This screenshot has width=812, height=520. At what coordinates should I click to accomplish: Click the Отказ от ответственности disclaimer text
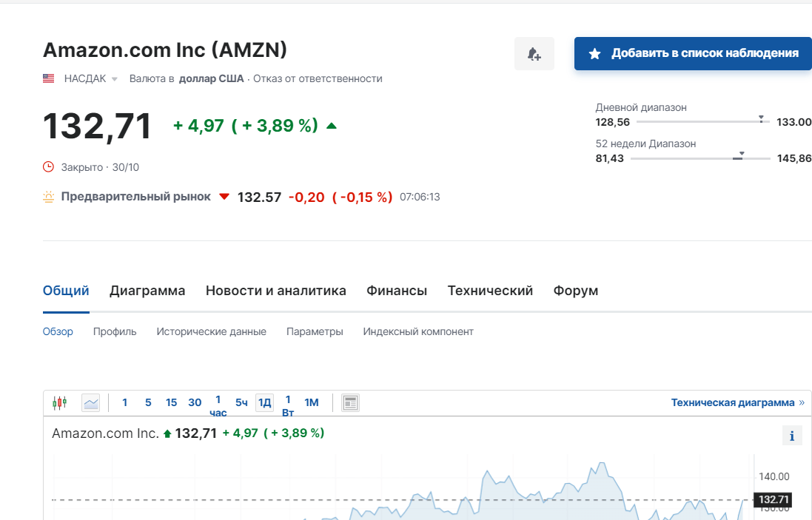tap(318, 78)
